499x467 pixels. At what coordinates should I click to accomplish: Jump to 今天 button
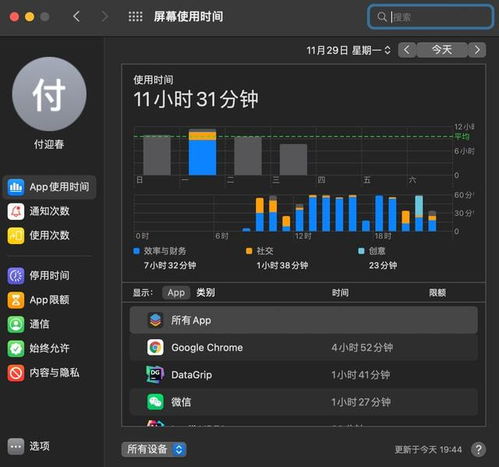[442, 50]
